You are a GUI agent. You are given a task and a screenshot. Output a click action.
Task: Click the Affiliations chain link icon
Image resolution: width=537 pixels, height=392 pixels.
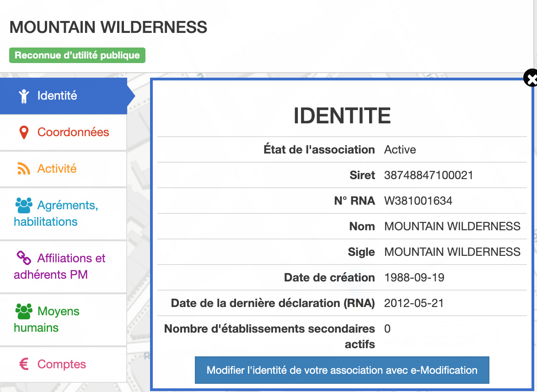click(24, 258)
